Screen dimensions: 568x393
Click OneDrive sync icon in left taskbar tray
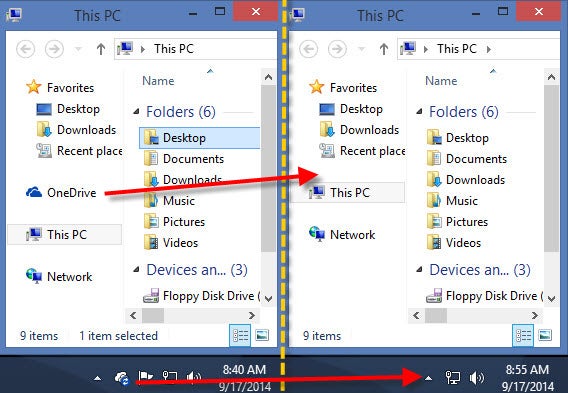coord(122,378)
